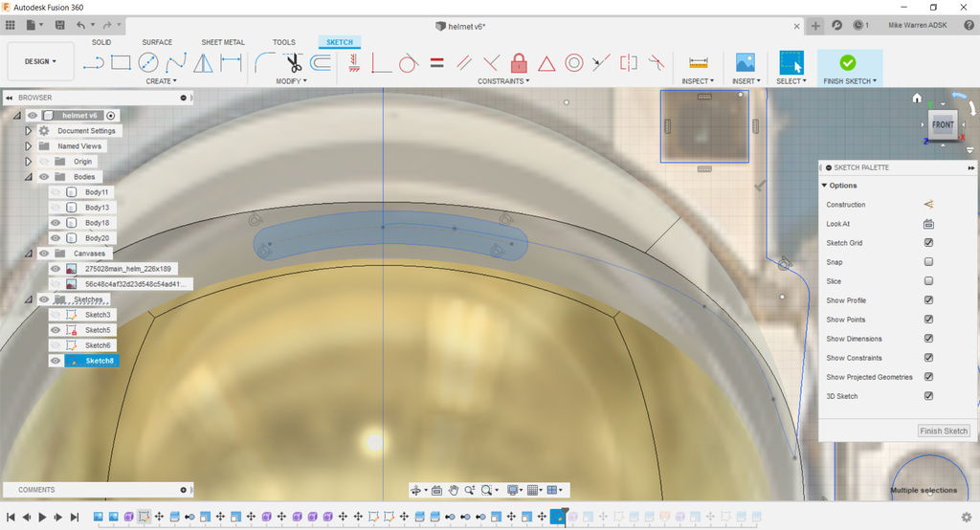Image resolution: width=980 pixels, height=530 pixels.
Task: Toggle Show Points checkbox
Action: [x=928, y=320]
